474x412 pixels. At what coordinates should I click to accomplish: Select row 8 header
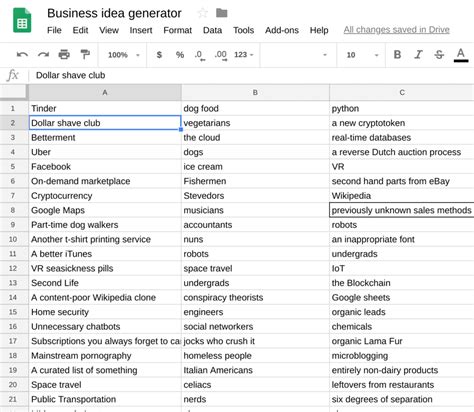(13, 210)
